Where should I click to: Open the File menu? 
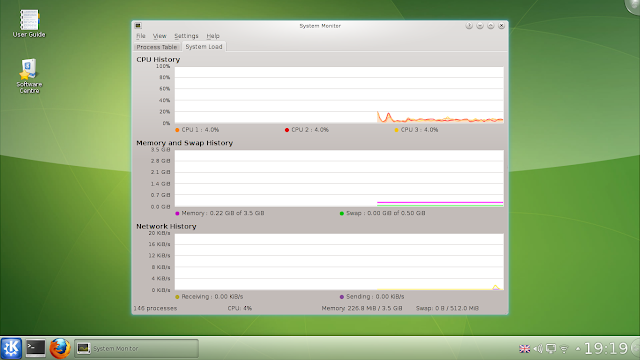tap(141, 36)
